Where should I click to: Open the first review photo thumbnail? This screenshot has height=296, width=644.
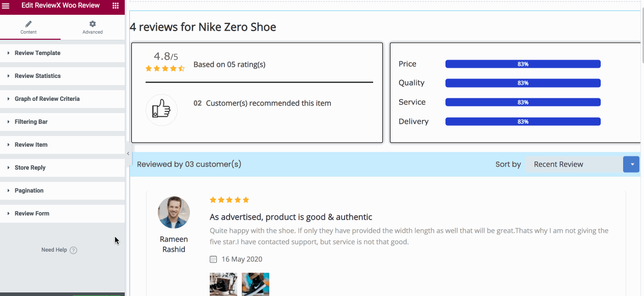tap(223, 284)
